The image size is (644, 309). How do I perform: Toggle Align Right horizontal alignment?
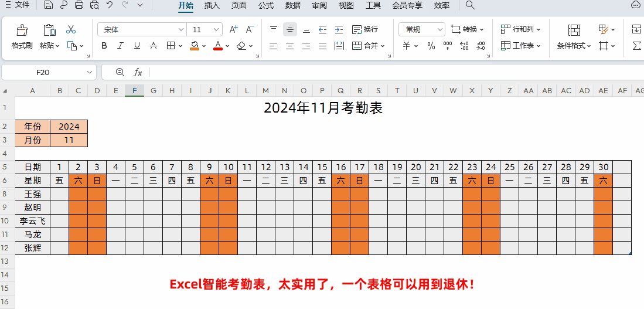click(x=306, y=46)
